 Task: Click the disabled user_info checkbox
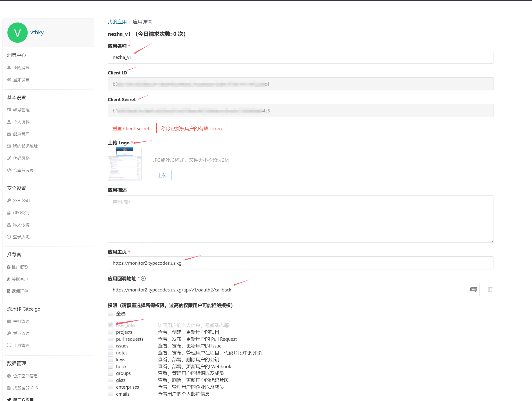tap(111, 325)
